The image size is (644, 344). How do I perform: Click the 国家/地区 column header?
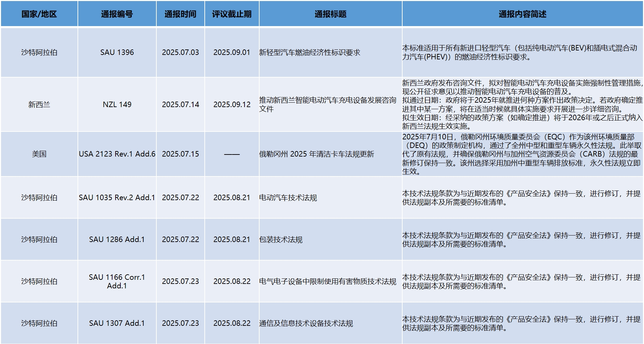coord(39,14)
